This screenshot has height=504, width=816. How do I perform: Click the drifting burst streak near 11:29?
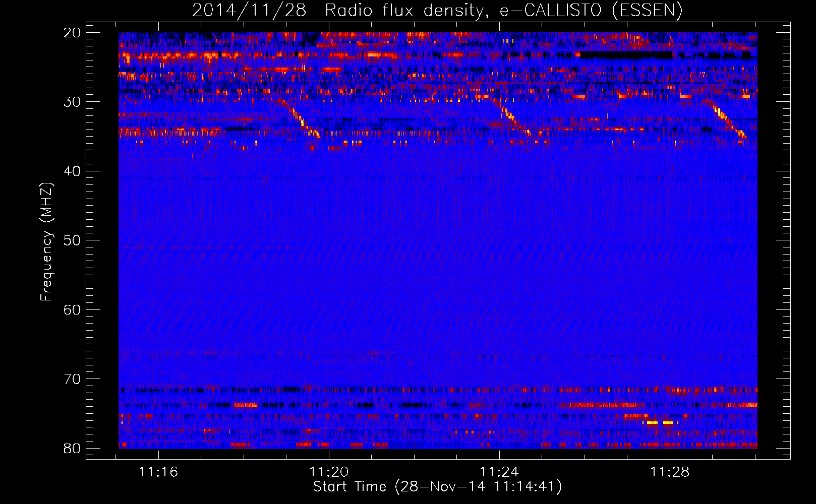pyautogui.click(x=726, y=119)
